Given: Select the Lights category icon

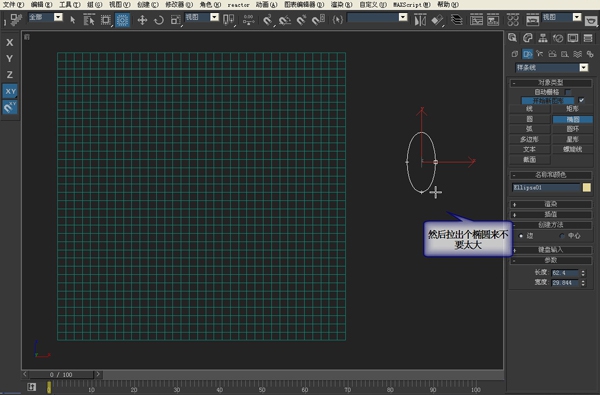Looking at the screenshot, I should [x=540, y=54].
